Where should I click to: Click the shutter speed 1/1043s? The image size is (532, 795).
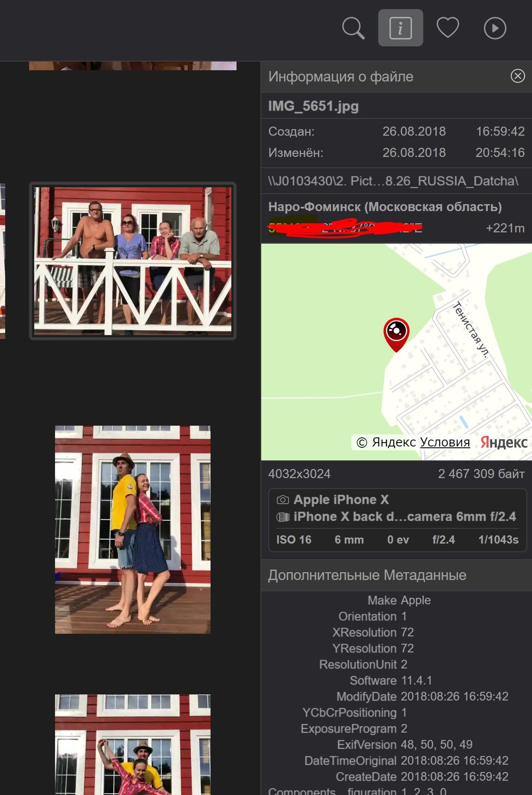498,540
